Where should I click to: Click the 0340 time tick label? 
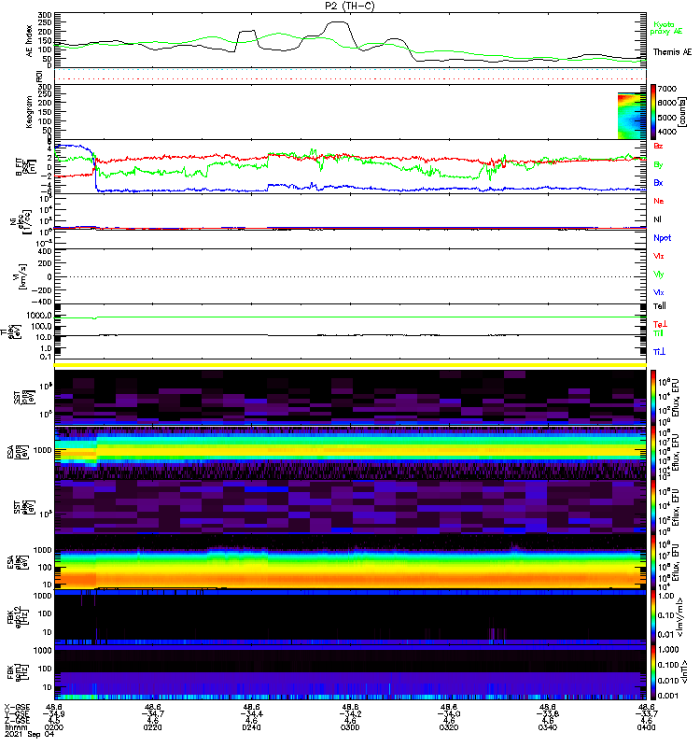548,727
